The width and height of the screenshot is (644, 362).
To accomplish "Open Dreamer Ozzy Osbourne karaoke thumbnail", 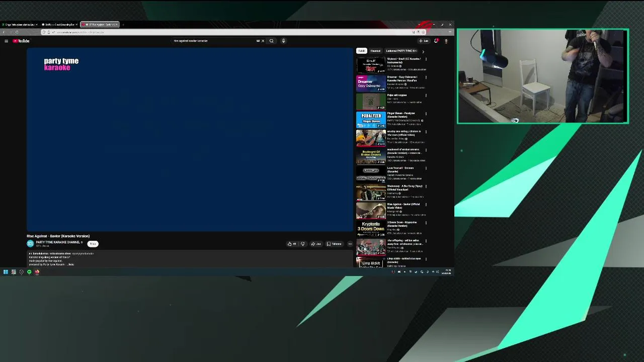I will tap(371, 83).
